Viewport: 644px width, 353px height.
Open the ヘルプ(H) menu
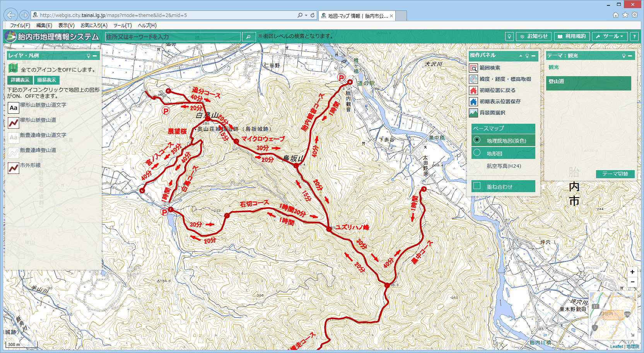[147, 26]
